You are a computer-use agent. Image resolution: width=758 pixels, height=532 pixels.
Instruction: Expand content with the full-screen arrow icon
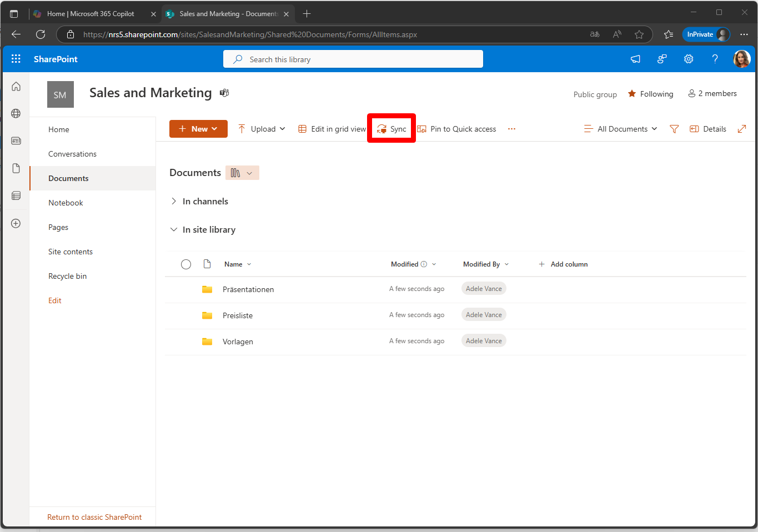pos(742,129)
